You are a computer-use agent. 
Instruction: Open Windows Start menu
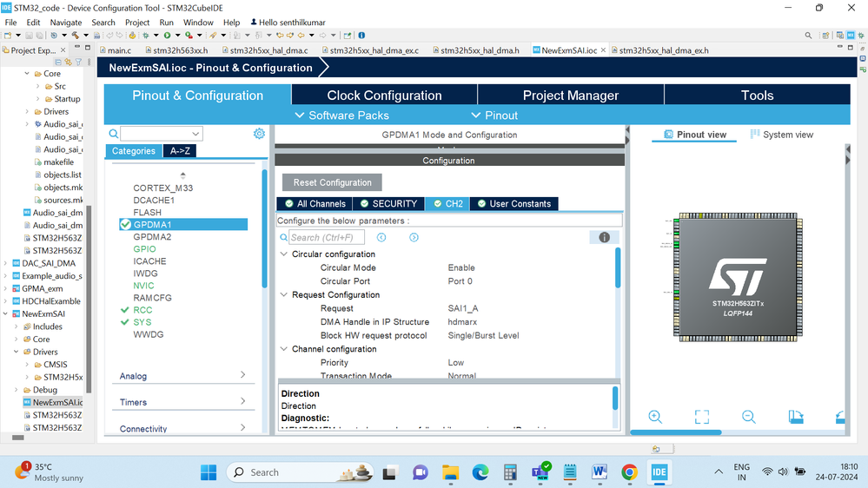click(x=209, y=472)
